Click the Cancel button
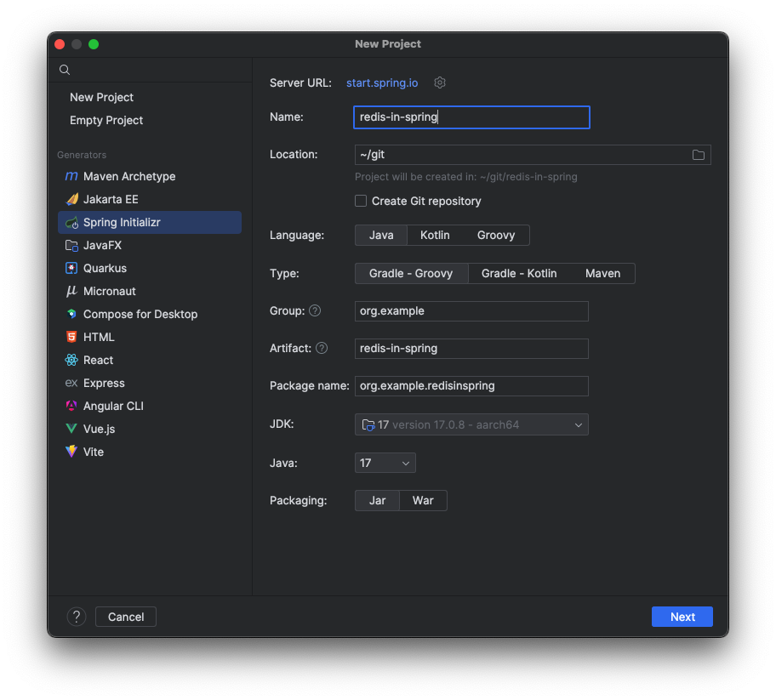776x700 pixels. (126, 617)
